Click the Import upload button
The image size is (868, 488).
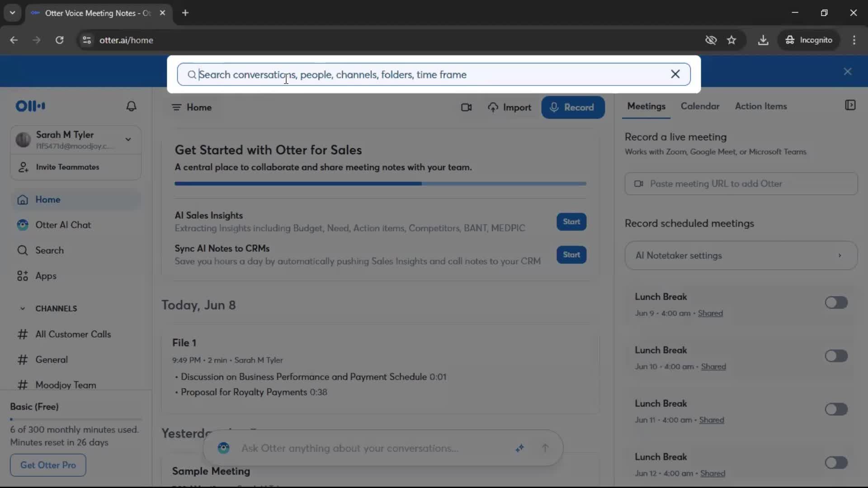(509, 108)
